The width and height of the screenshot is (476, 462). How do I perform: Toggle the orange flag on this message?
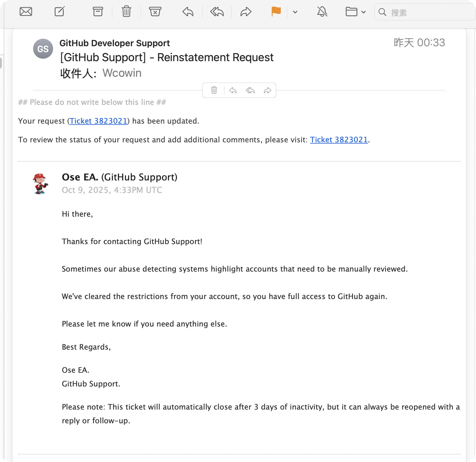pyautogui.click(x=276, y=12)
